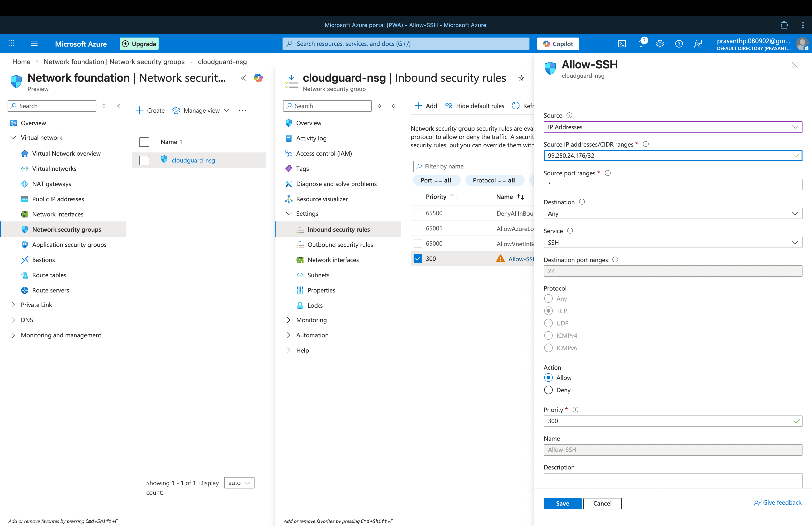Favorite cloudguard-nsg with the star icon

(x=521, y=78)
